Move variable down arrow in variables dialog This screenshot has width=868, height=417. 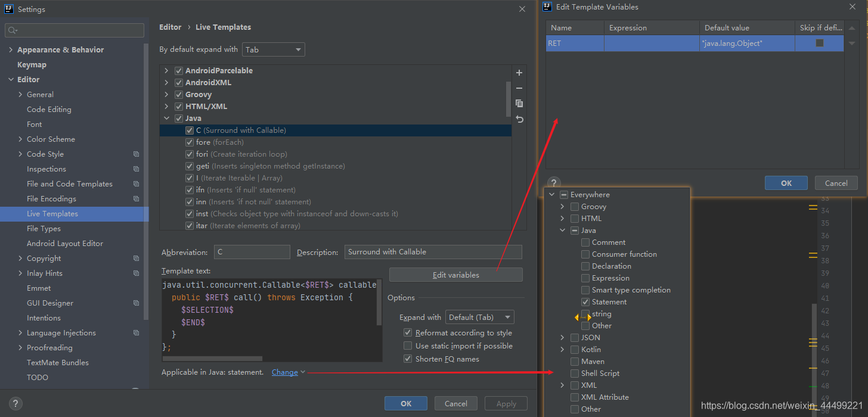point(852,43)
